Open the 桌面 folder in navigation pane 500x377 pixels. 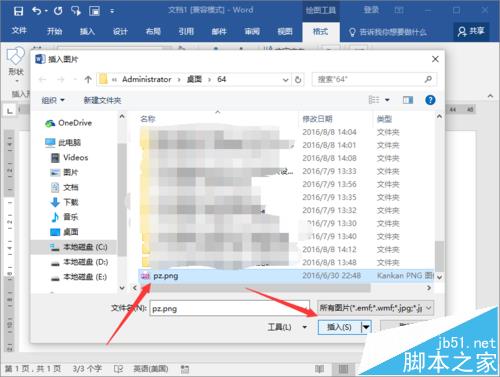[x=64, y=232]
